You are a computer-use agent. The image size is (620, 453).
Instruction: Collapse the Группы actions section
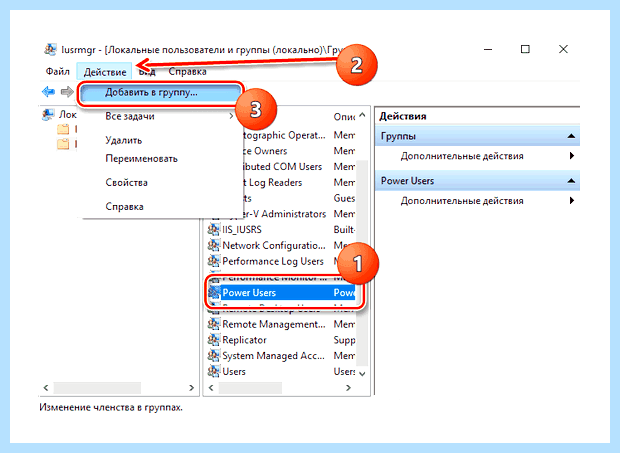[571, 136]
